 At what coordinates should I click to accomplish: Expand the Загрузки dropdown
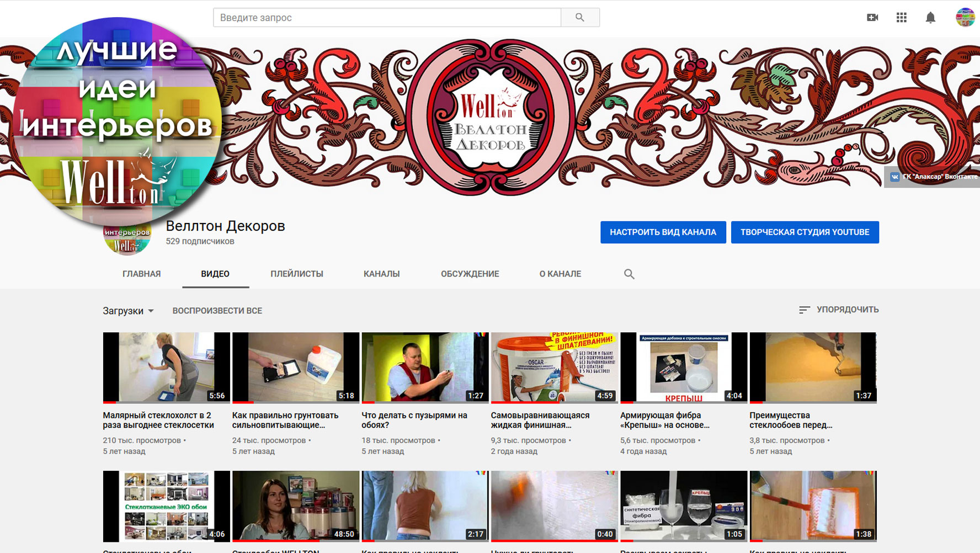point(128,311)
